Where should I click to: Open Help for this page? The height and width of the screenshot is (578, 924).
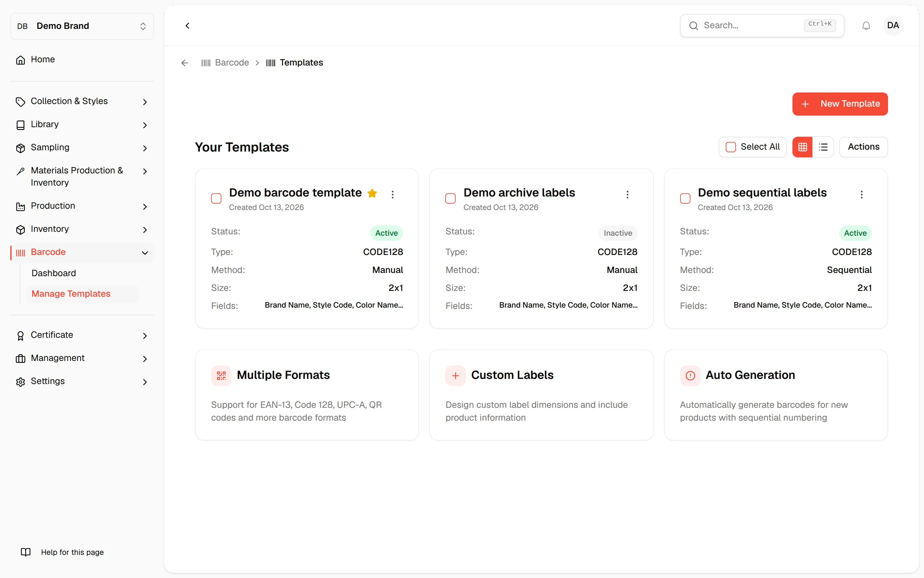click(72, 552)
